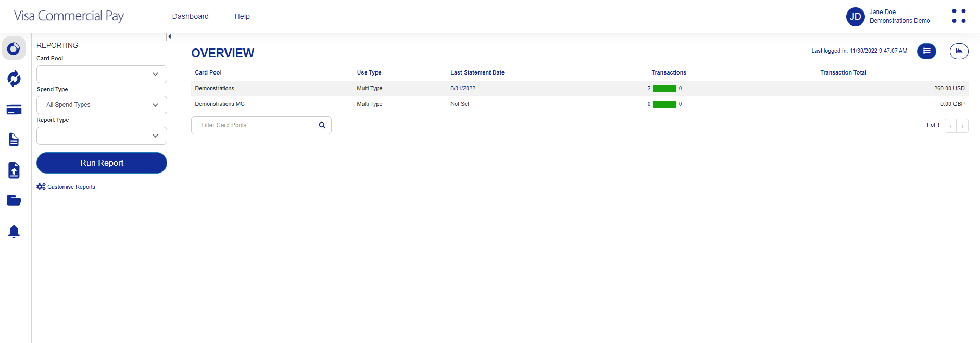Open the cards sidebar icon

pos(14,109)
